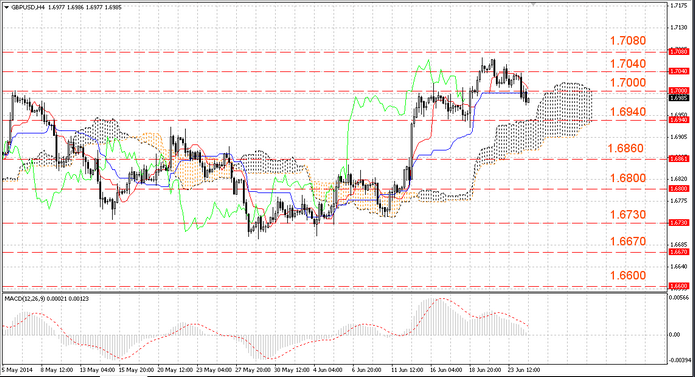
Task: Click the 1.6905 price axis value
Action: click(x=679, y=137)
